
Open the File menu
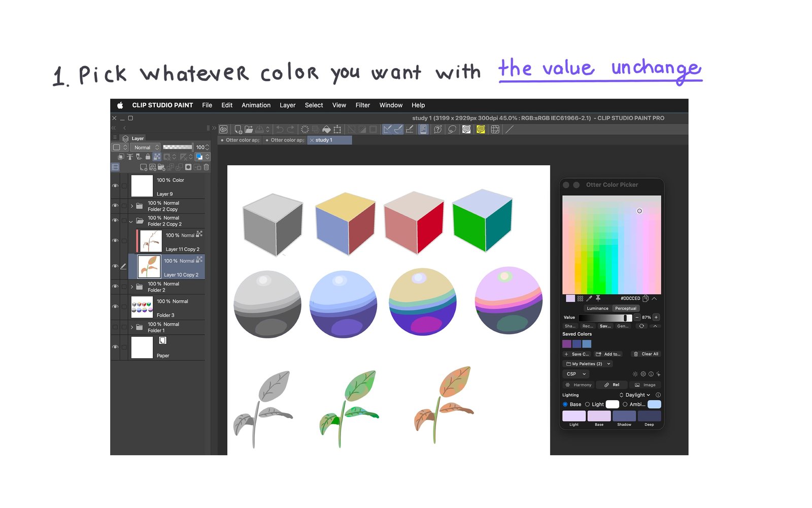click(x=207, y=105)
